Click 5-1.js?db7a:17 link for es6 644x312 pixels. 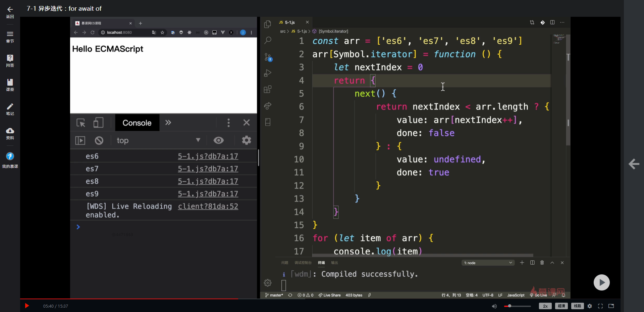[x=208, y=156]
